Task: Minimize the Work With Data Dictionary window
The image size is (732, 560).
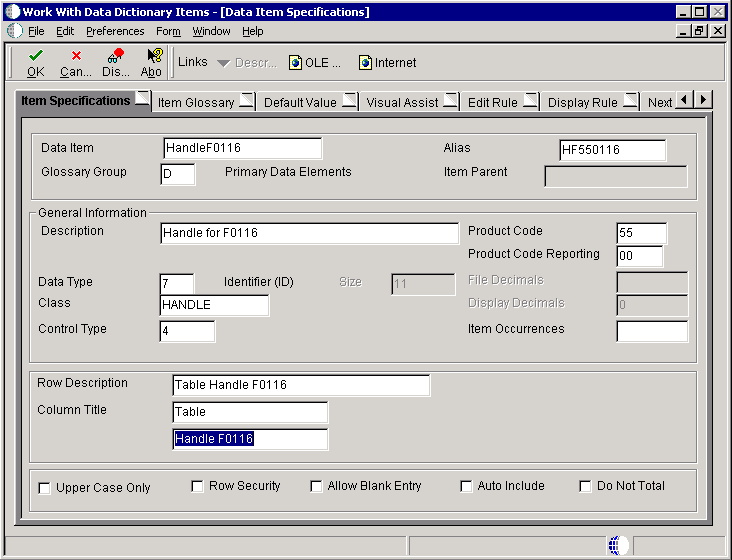Action: click(x=684, y=12)
